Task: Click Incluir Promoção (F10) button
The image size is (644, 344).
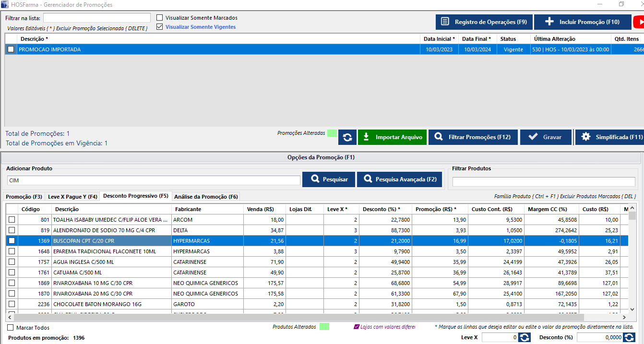Action: 582,22
